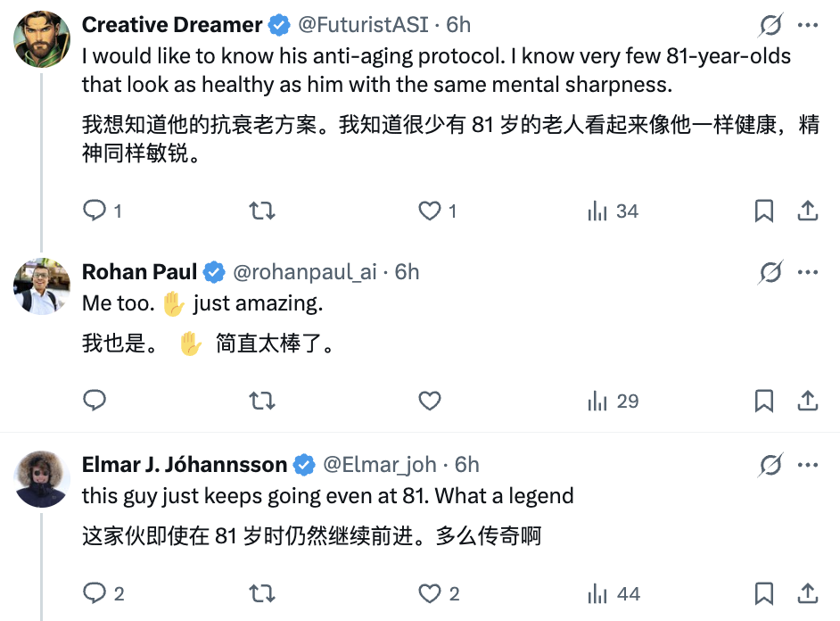
Task: Open more options on Creative Dreamer's tweet
Action: [808, 25]
